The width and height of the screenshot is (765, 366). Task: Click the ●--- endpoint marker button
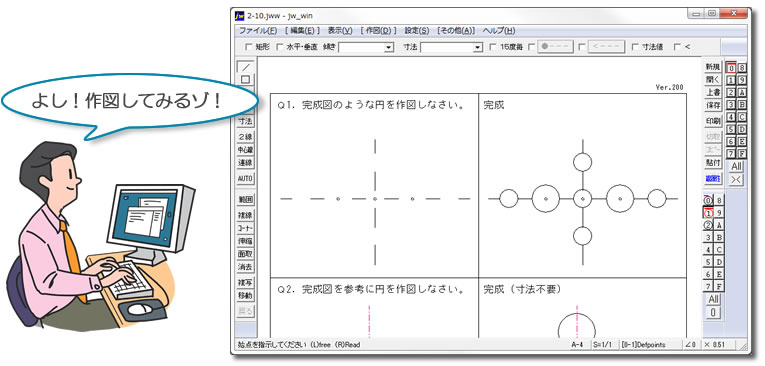click(555, 47)
